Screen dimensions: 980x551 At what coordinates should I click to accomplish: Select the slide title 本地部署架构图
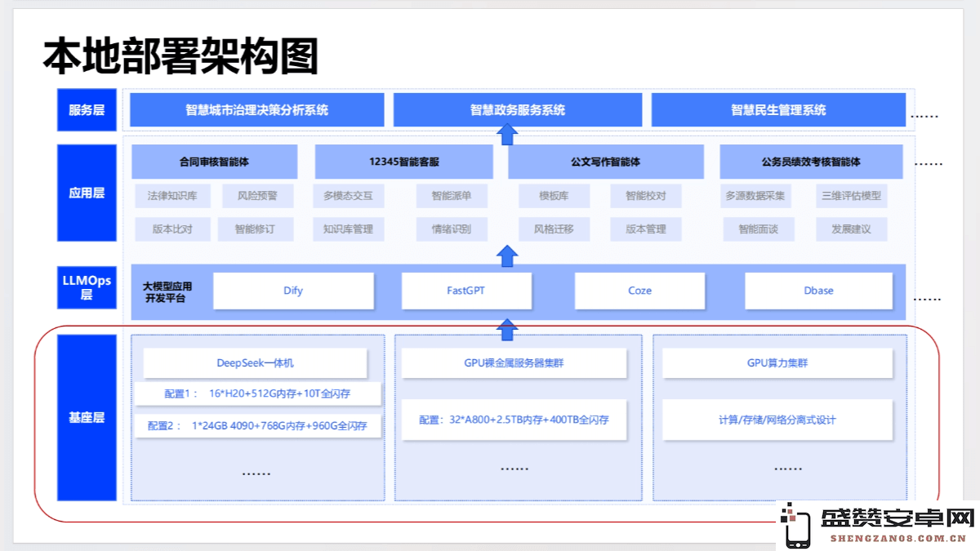pyautogui.click(x=180, y=56)
